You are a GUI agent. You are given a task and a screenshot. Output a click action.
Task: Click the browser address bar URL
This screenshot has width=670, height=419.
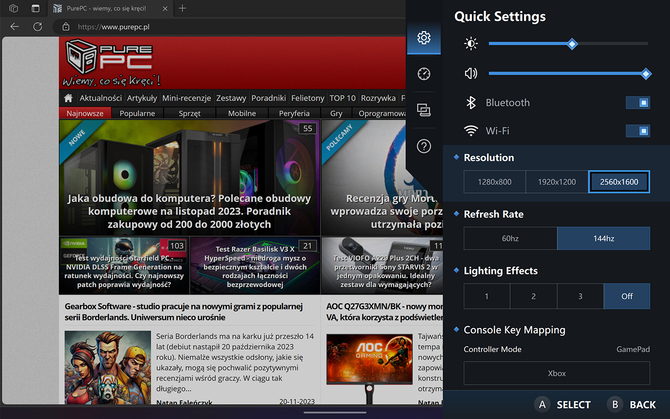[x=113, y=27]
